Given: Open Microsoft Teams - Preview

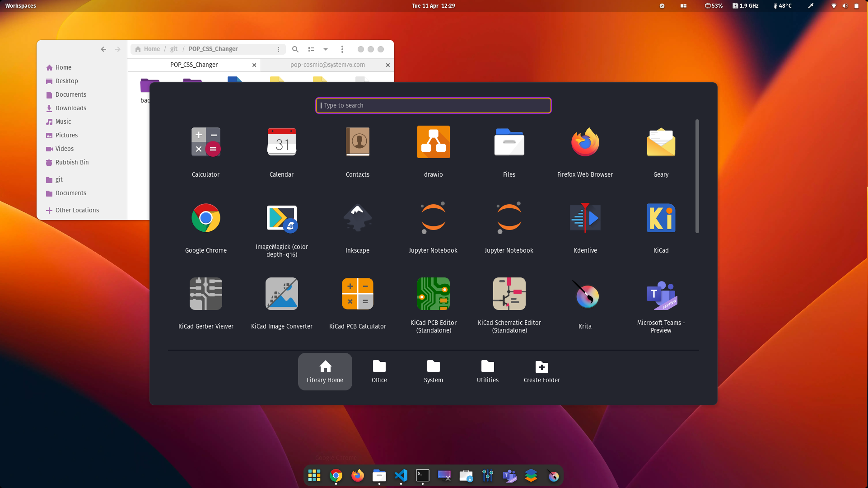Looking at the screenshot, I should point(661,294).
